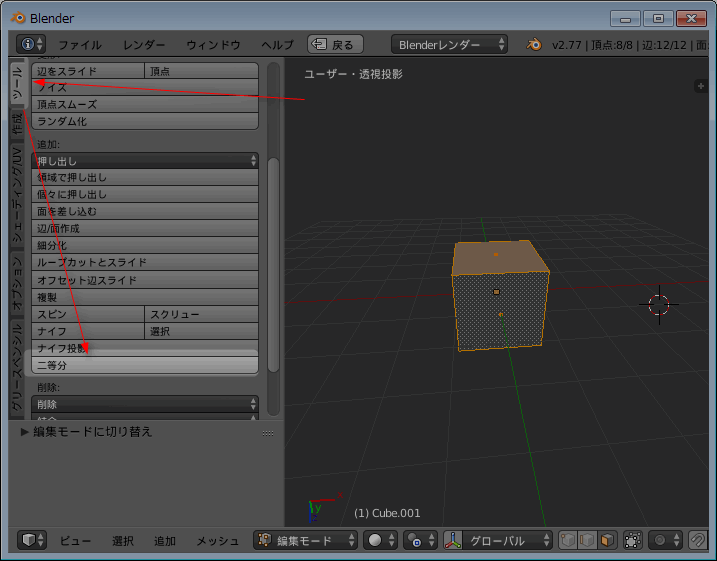Click the 細分化 button
717x561 pixels.
145,246
